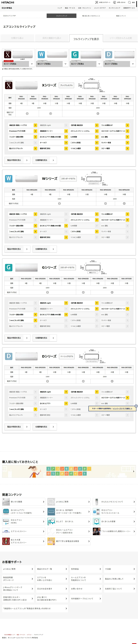
Task: Click 製品の特長を見る for Wシリーズ
Action: click(x=17, y=249)
